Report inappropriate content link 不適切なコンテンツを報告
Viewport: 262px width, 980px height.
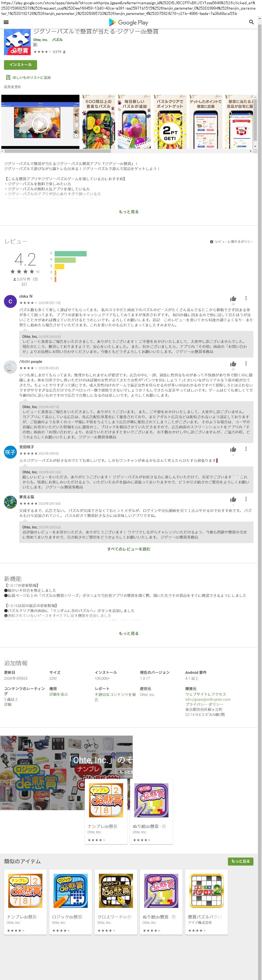pos(115,697)
